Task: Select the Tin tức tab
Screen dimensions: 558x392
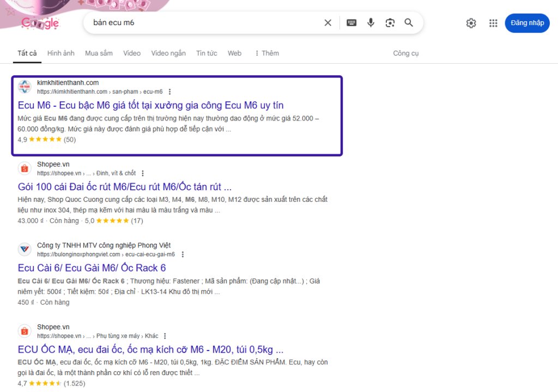Action: tap(207, 53)
